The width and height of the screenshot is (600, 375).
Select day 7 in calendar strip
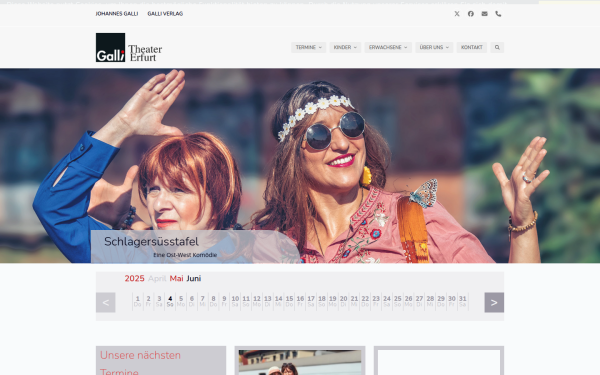coord(202,301)
